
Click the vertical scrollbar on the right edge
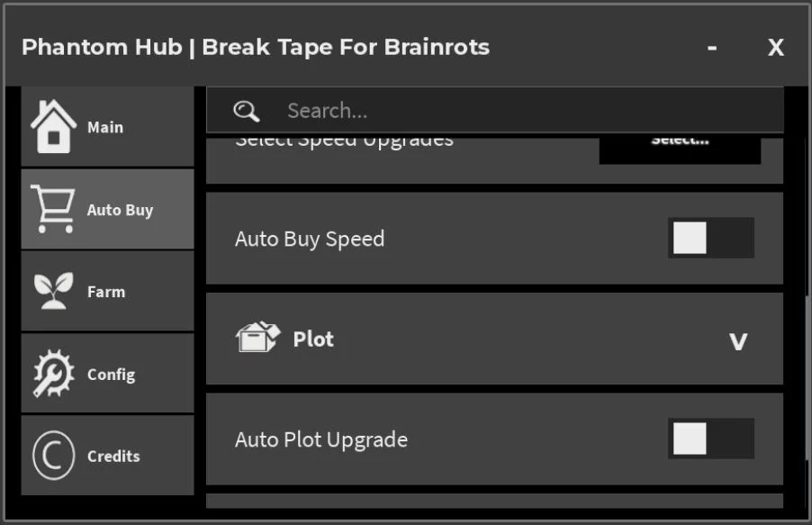pos(807,377)
